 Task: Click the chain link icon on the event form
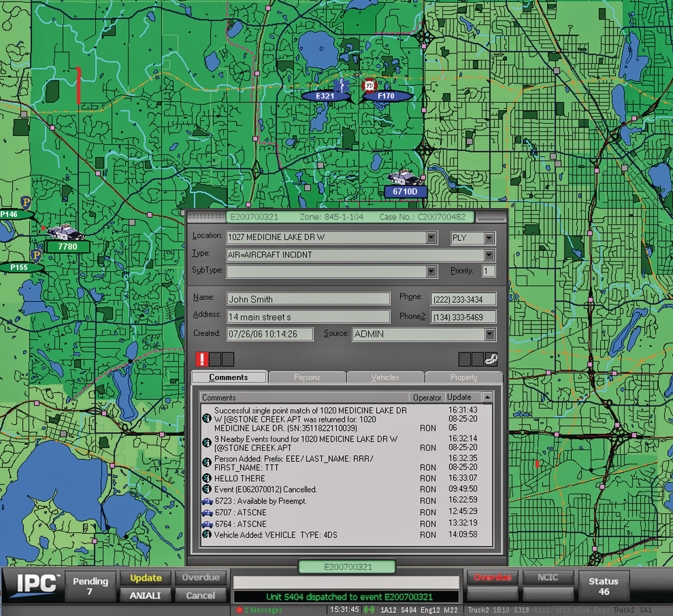[x=492, y=359]
